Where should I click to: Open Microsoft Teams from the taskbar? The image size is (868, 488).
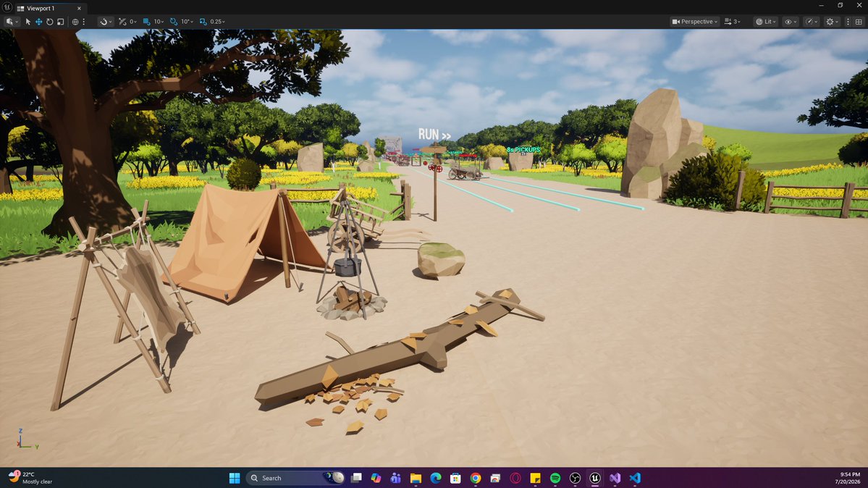coord(396,478)
